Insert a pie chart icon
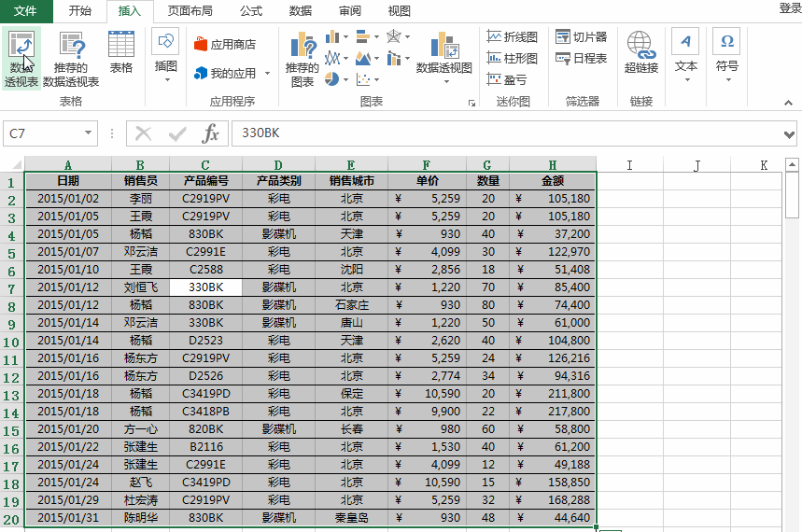 click(332, 79)
